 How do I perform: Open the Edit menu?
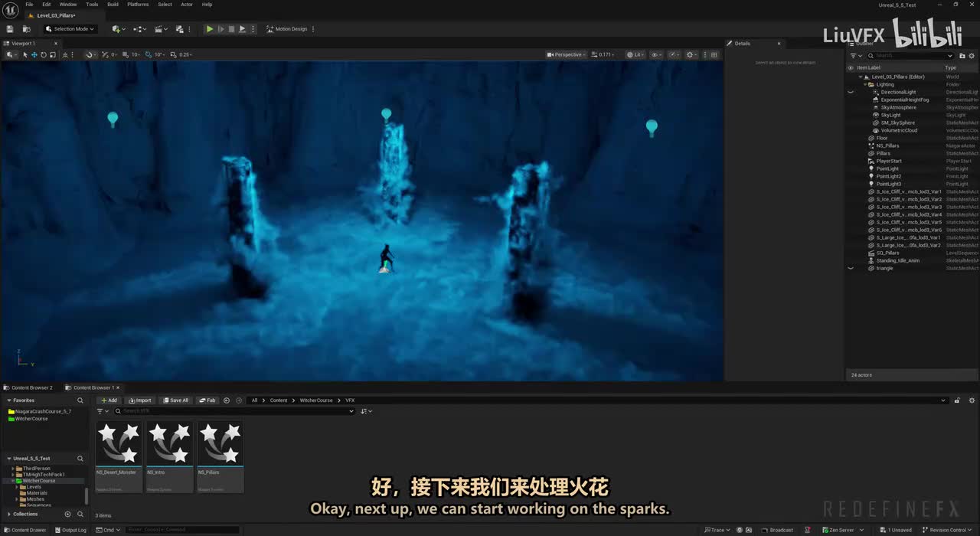47,5
